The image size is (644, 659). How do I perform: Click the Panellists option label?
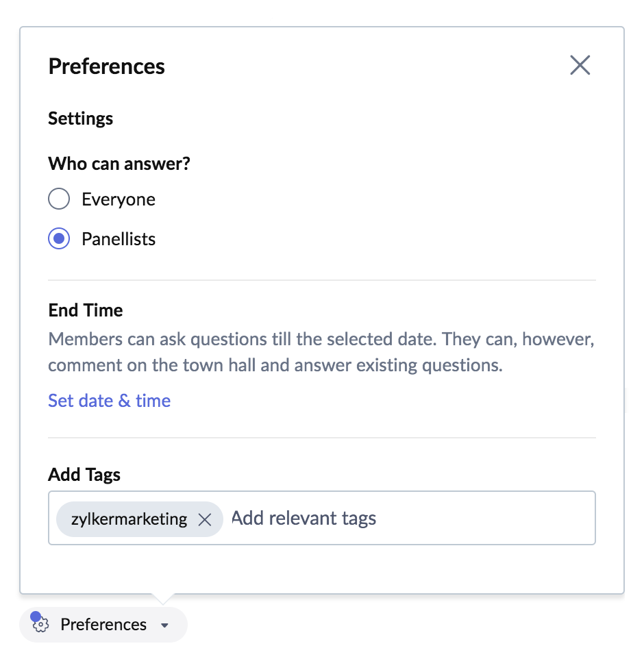pyautogui.click(x=119, y=239)
